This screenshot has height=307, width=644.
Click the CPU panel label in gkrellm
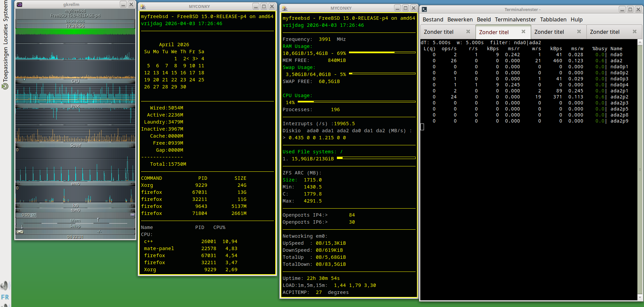click(x=75, y=81)
